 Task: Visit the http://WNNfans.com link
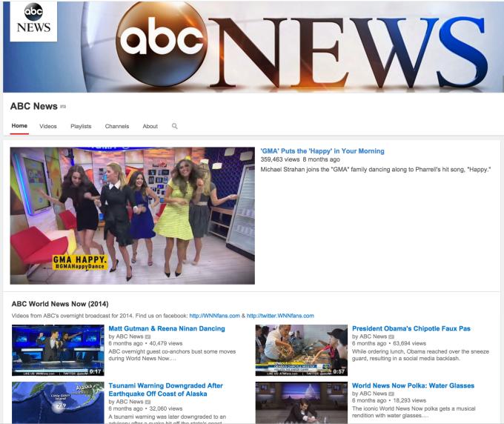click(214, 316)
